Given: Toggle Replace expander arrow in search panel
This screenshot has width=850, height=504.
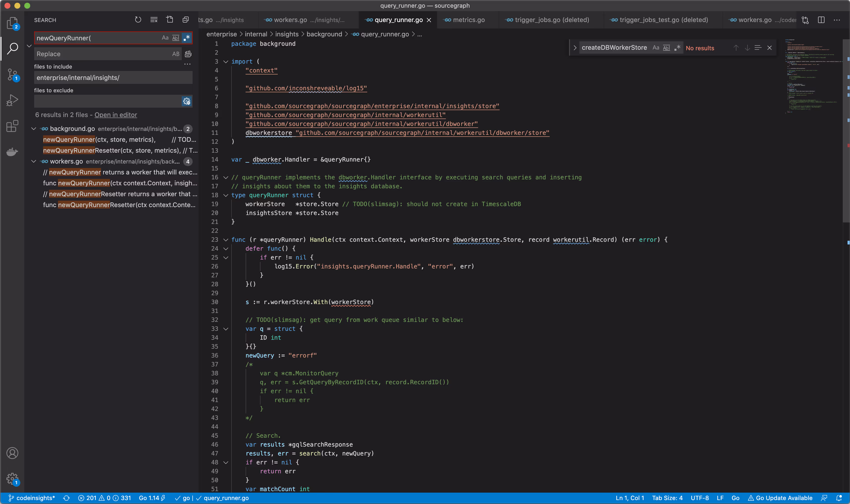Looking at the screenshot, I should (29, 46).
